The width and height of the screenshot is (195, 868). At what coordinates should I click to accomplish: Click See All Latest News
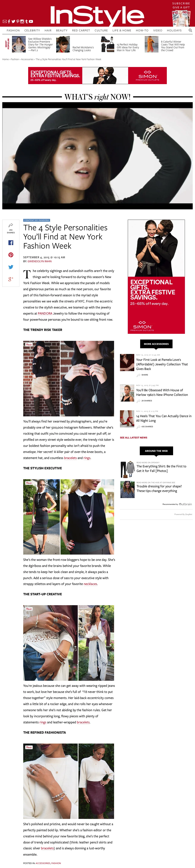coord(134,437)
